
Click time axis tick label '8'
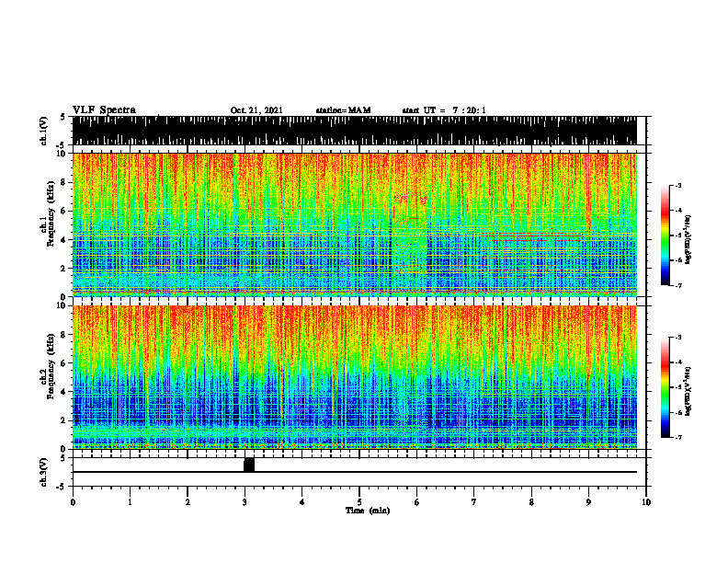pyautogui.click(x=531, y=502)
